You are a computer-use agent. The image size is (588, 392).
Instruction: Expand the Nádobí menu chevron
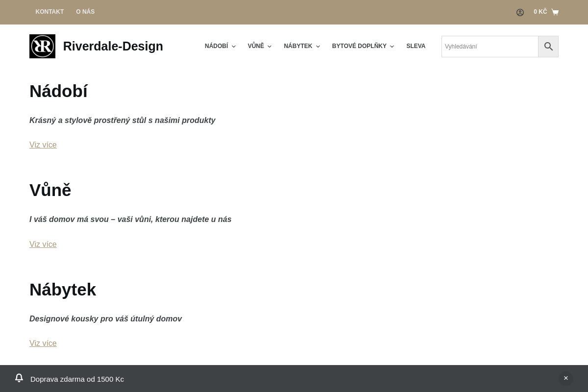click(x=234, y=47)
